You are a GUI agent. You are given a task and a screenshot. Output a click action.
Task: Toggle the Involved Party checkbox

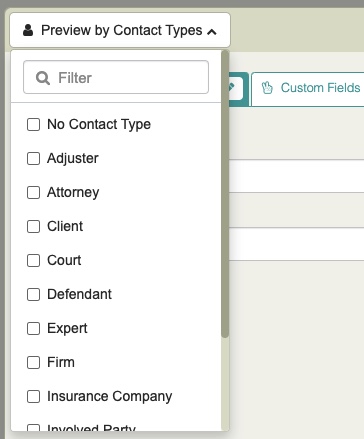point(33,427)
